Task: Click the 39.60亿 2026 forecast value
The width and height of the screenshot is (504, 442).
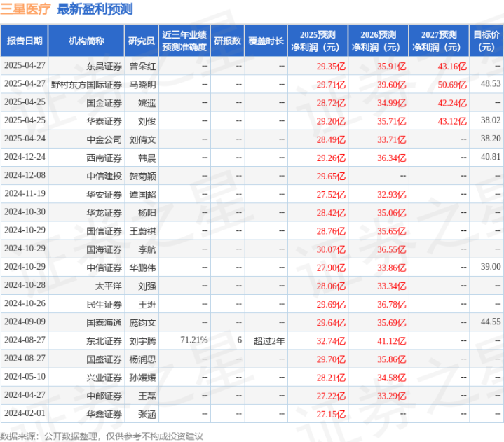Action: point(392,85)
